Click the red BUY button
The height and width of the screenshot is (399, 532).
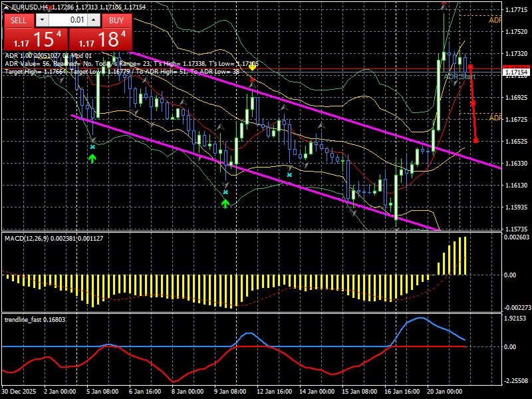click(x=117, y=21)
